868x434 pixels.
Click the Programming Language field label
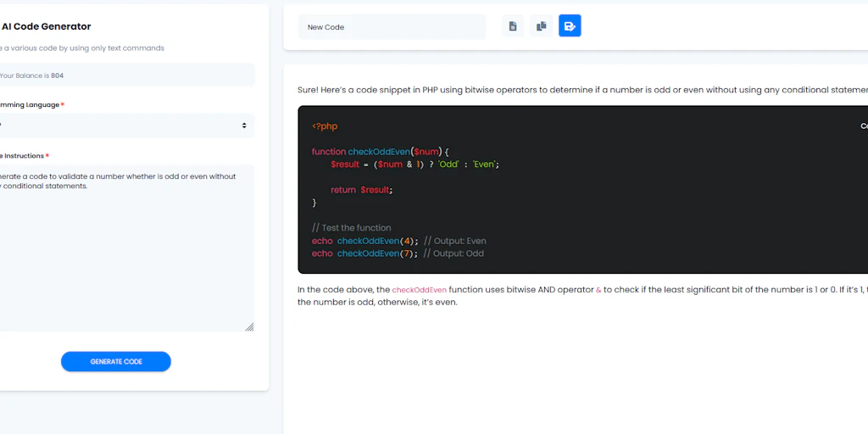coord(32,104)
